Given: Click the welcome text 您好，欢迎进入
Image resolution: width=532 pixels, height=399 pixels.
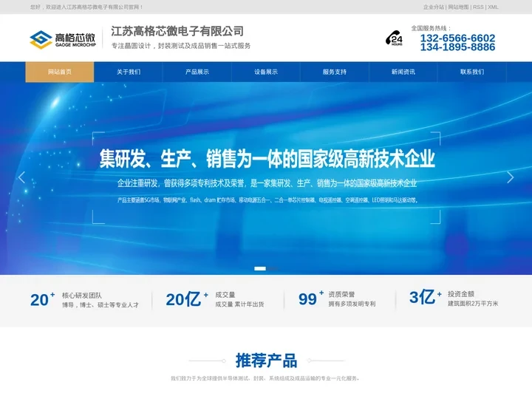Looking at the screenshot, I should click(x=48, y=7).
